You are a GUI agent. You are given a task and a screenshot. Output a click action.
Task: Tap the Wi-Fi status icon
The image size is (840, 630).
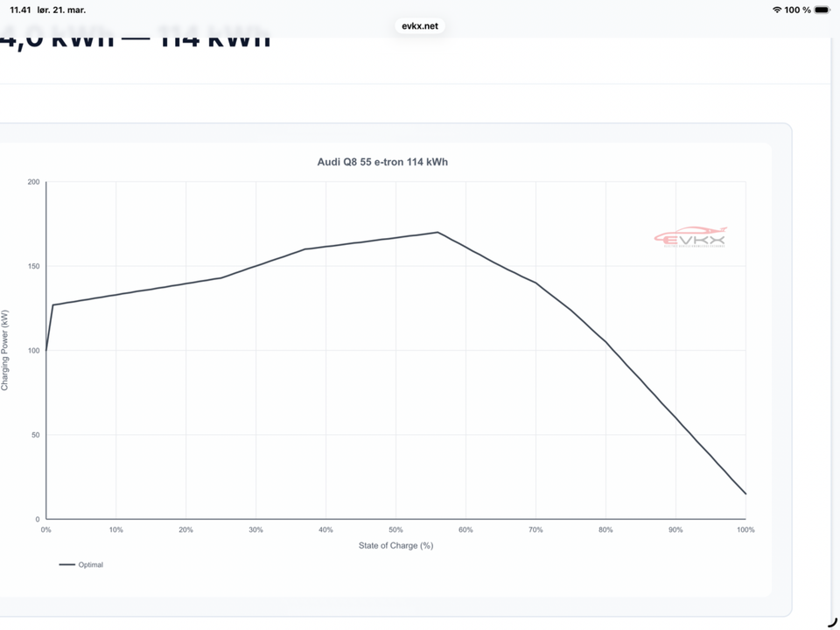[x=776, y=10]
